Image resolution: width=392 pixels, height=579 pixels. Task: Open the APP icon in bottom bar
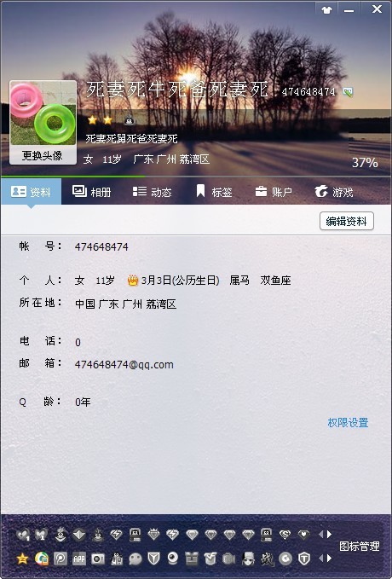(79, 559)
